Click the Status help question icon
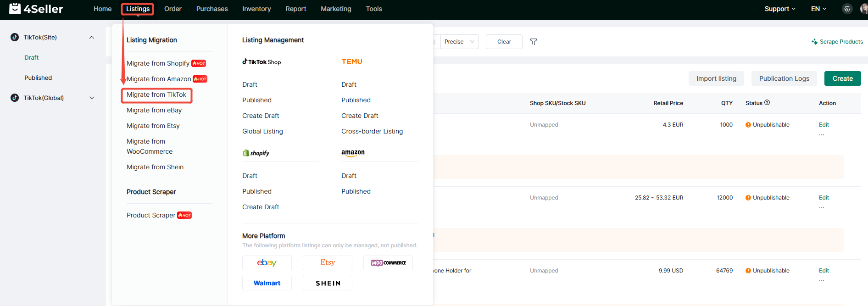The image size is (868, 306). [767, 103]
